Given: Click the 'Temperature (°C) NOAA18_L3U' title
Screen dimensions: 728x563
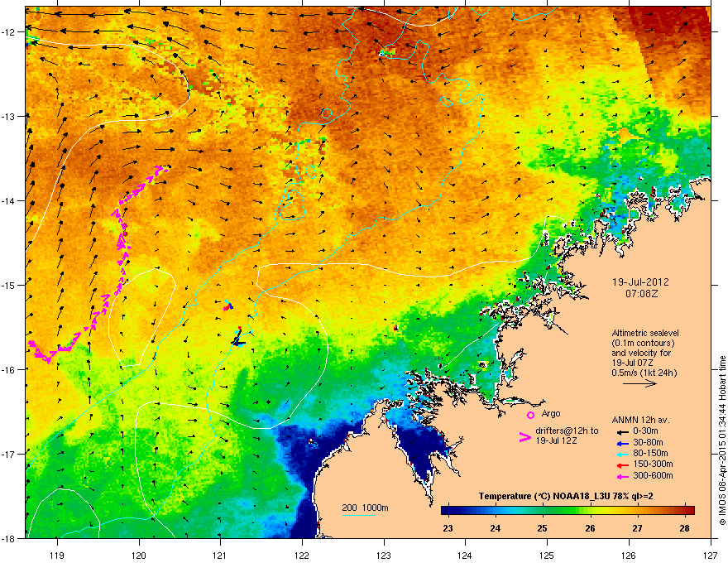Looking at the screenshot, I should pyautogui.click(x=543, y=496).
